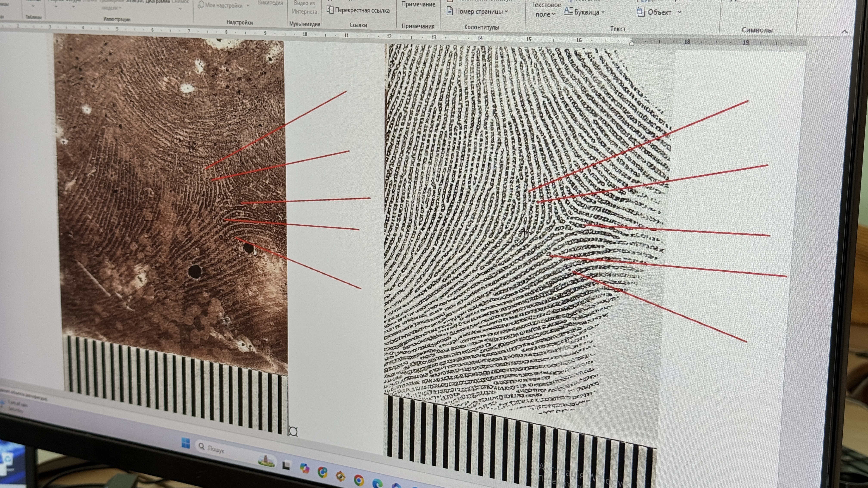The height and width of the screenshot is (488, 868).
Task: Click the Буквица drop cap icon
Action: (x=568, y=11)
